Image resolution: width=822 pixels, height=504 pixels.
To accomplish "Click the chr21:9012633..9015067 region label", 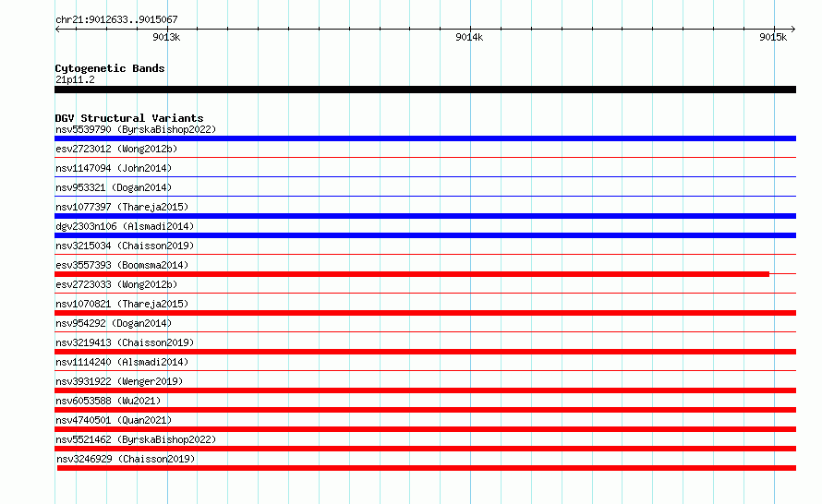I will pos(117,19).
